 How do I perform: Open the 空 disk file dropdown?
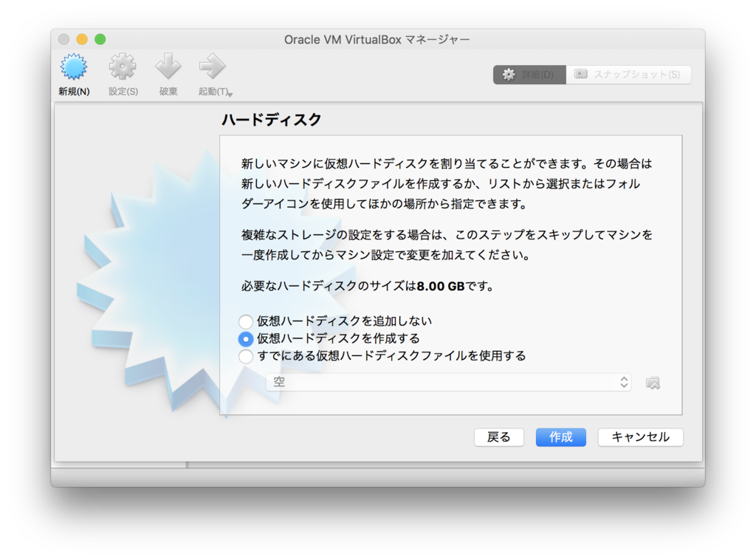click(448, 382)
